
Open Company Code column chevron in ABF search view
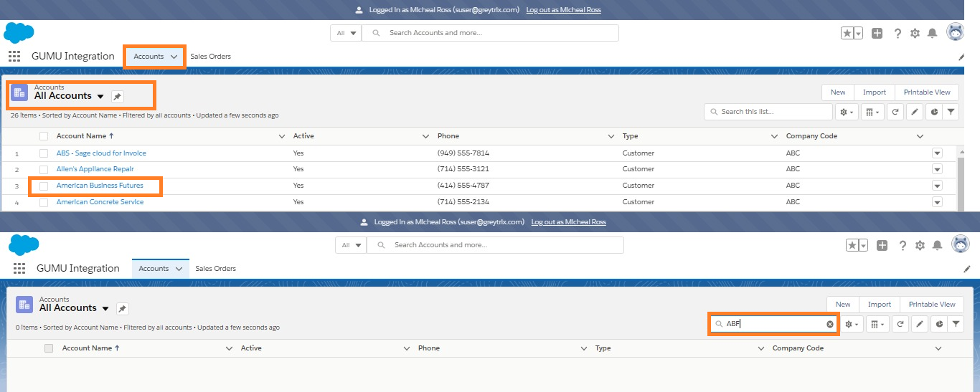tap(938, 348)
